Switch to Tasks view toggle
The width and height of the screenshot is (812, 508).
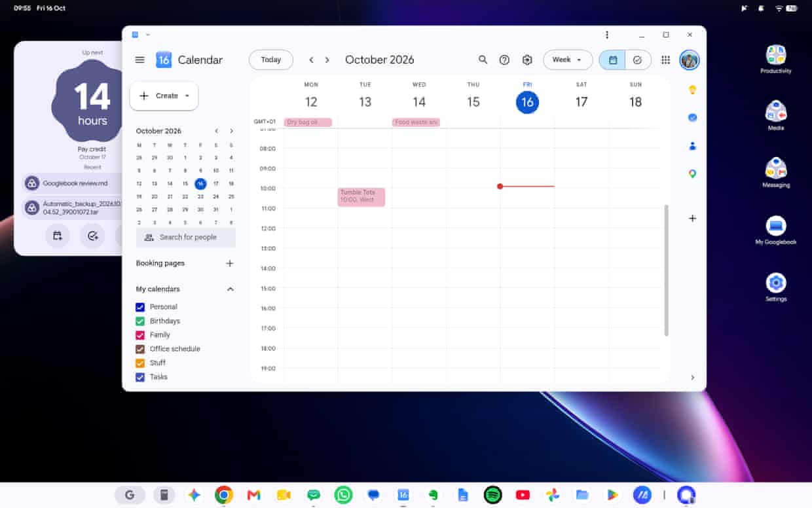[638, 60]
